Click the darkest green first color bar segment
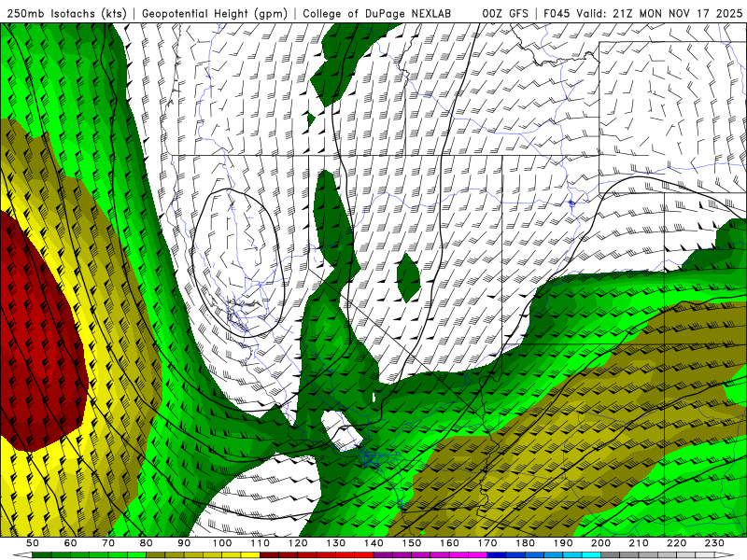Screen dimensions: 747x560 coord(42,555)
